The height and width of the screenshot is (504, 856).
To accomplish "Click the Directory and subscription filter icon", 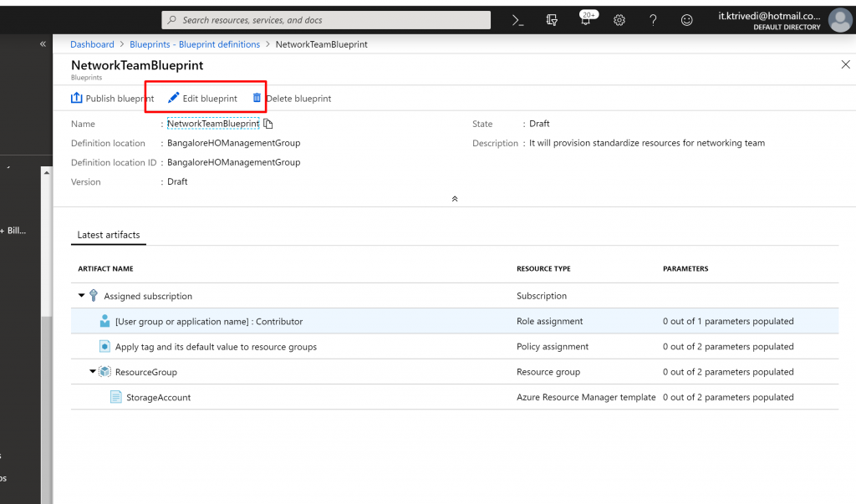I will (x=552, y=20).
